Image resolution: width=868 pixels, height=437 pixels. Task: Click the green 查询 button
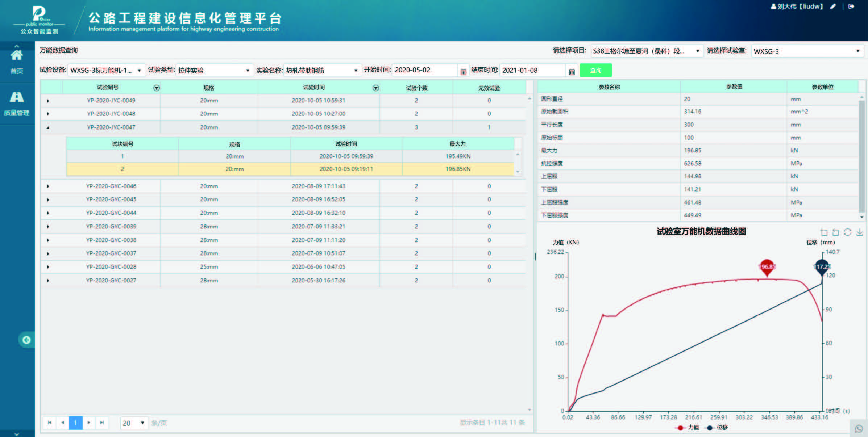(x=595, y=70)
